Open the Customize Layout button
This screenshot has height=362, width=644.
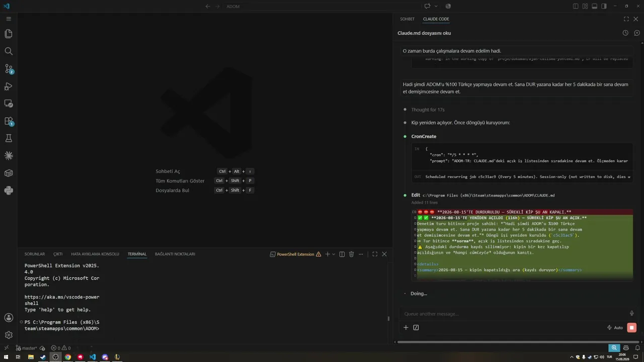click(x=585, y=6)
